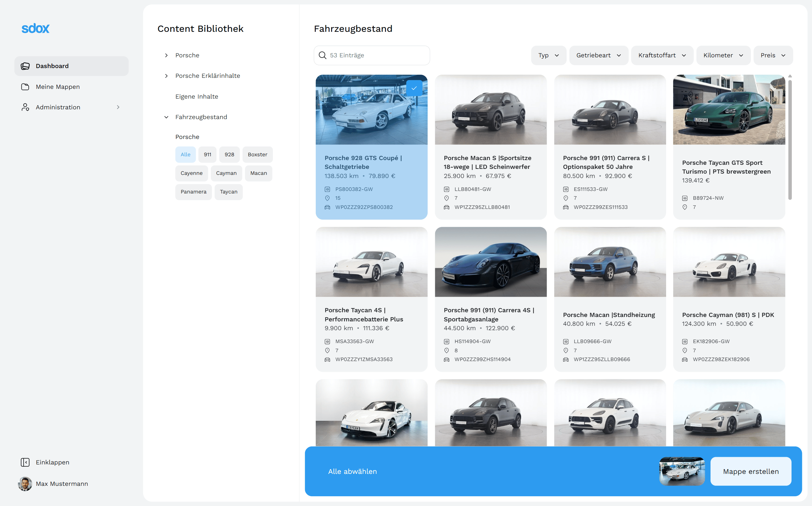Click car icon beside WP1ZZZ95ZLLB80481
Image resolution: width=812 pixels, height=506 pixels.
(x=446, y=207)
